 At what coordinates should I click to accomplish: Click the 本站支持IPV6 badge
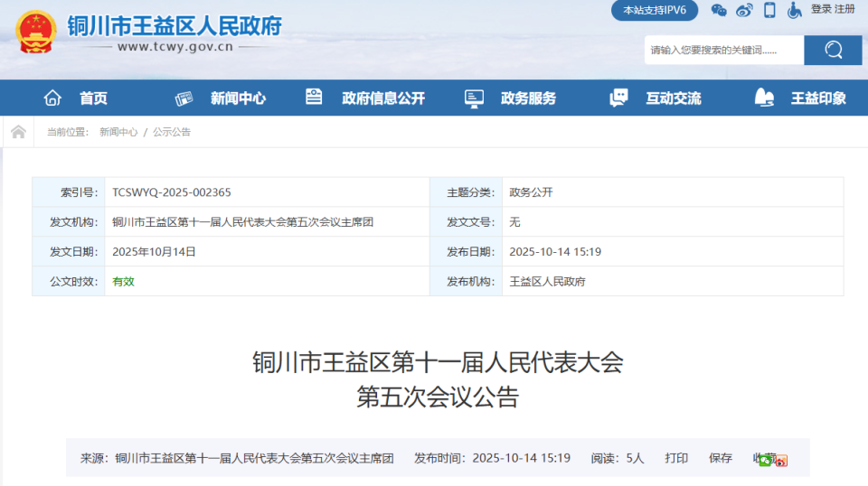pos(655,10)
